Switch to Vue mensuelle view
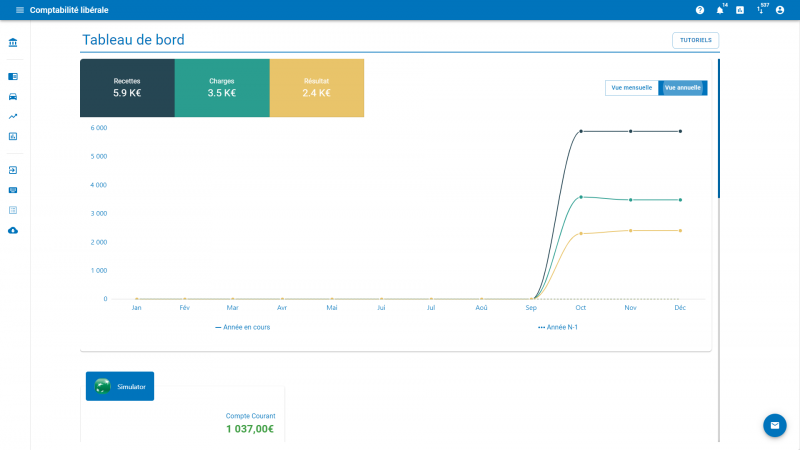800x450 pixels. click(631, 88)
